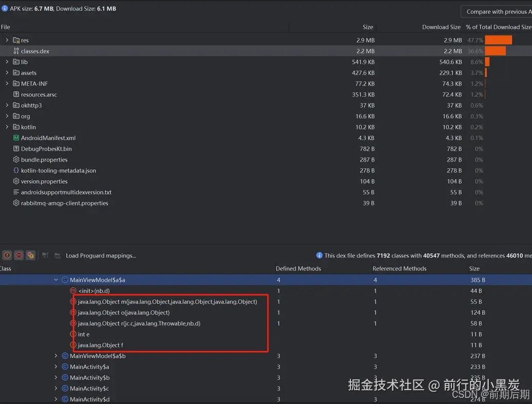Click the androidsupportmultidexversion.txt text icon

(x=16, y=192)
